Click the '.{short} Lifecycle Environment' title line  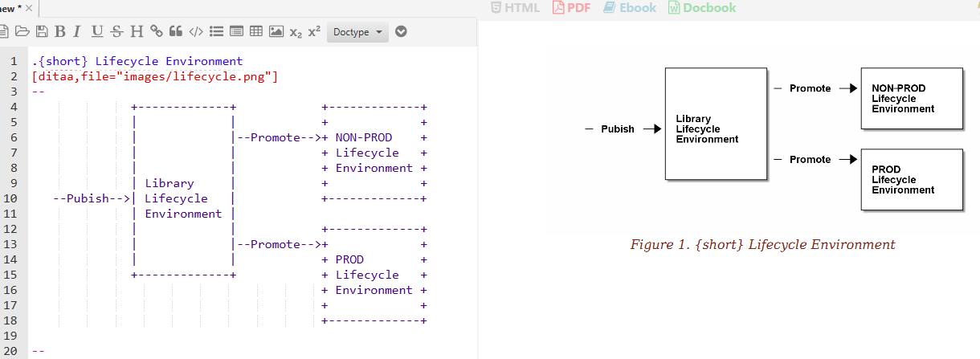(137, 61)
